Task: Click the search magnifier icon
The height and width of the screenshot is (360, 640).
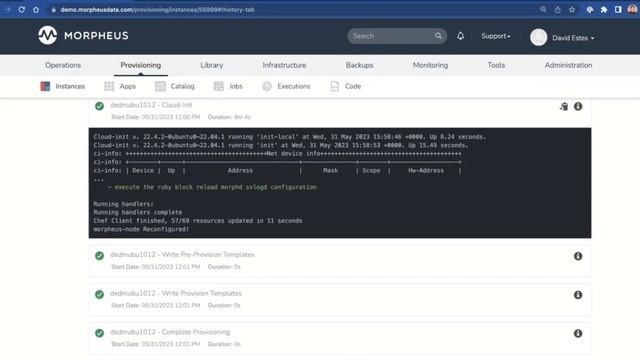Action: [x=438, y=36]
